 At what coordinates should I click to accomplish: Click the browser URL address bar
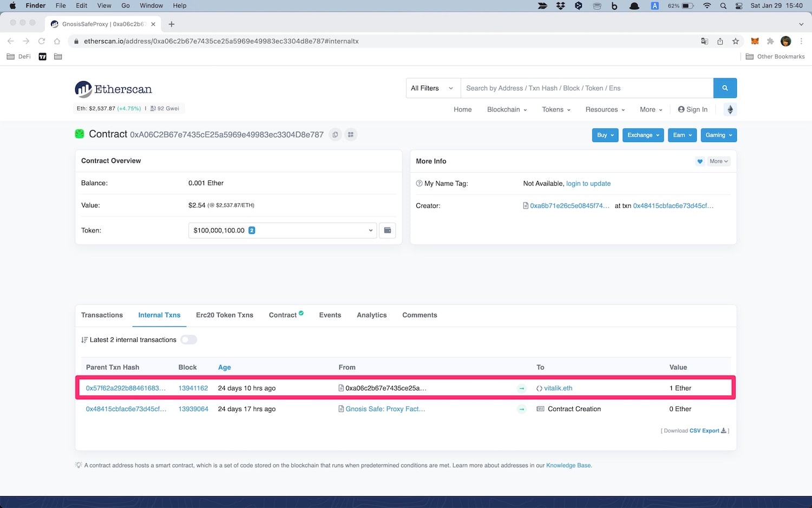[384, 41]
